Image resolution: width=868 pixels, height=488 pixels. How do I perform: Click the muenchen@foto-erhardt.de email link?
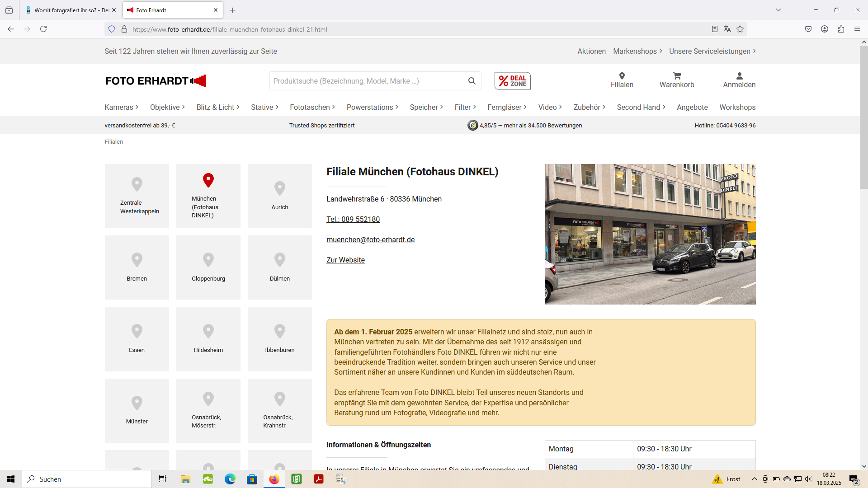370,240
